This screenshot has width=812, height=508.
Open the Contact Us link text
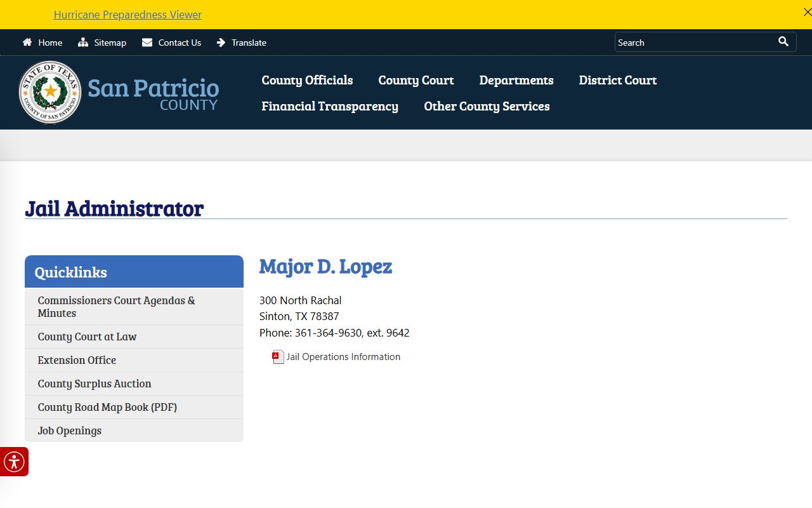point(180,43)
